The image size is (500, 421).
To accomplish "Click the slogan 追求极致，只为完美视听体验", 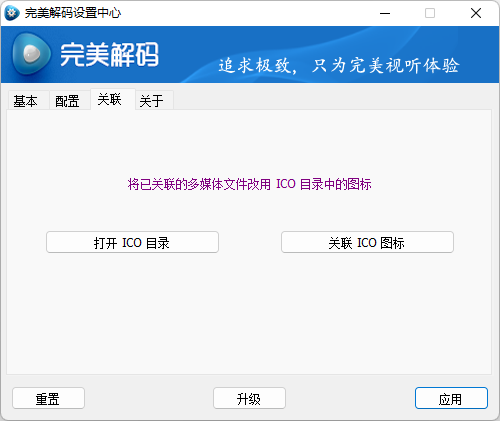I will pos(339,65).
